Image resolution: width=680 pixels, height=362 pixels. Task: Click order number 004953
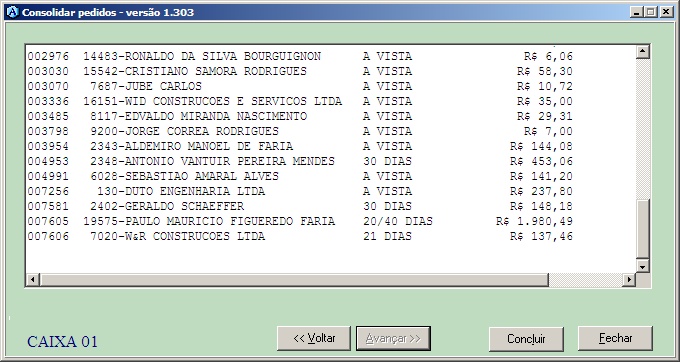pyautogui.click(x=48, y=161)
